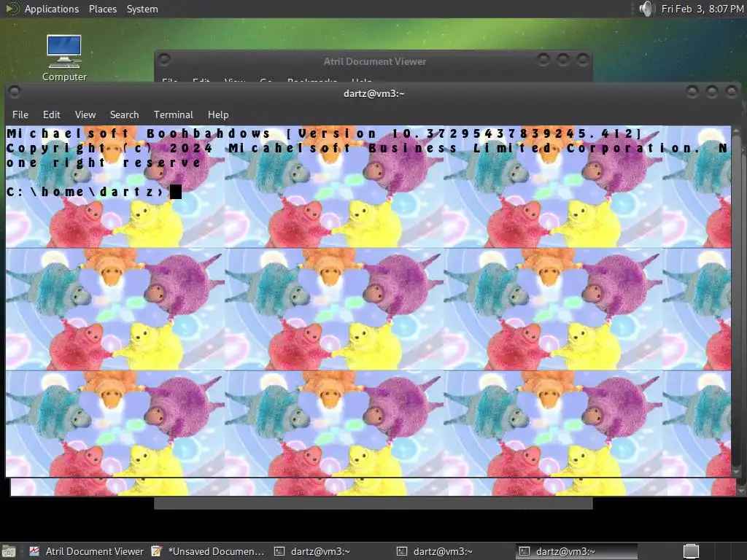
Task: Open the terminal Search menu
Action: pos(124,114)
